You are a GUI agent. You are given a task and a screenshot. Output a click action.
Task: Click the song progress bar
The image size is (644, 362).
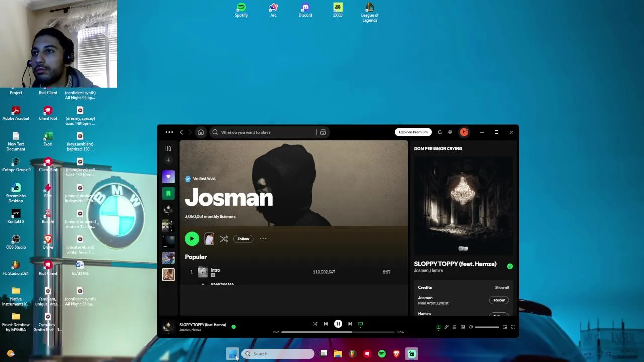click(338, 332)
